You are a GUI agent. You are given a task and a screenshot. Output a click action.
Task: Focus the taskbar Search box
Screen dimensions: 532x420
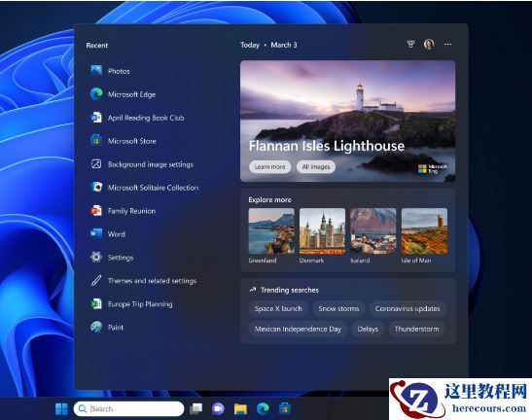coord(129,408)
